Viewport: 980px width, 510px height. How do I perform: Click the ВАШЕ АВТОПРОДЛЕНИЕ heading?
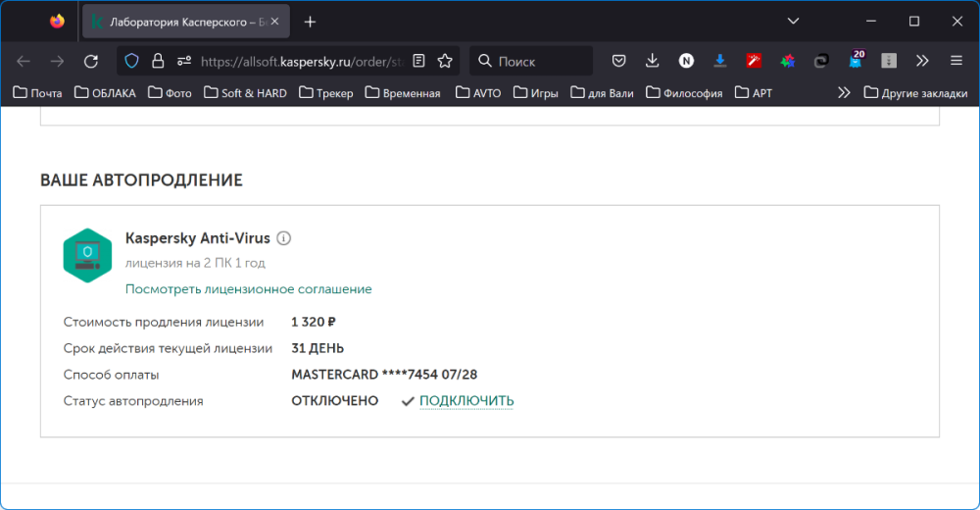[x=141, y=180]
